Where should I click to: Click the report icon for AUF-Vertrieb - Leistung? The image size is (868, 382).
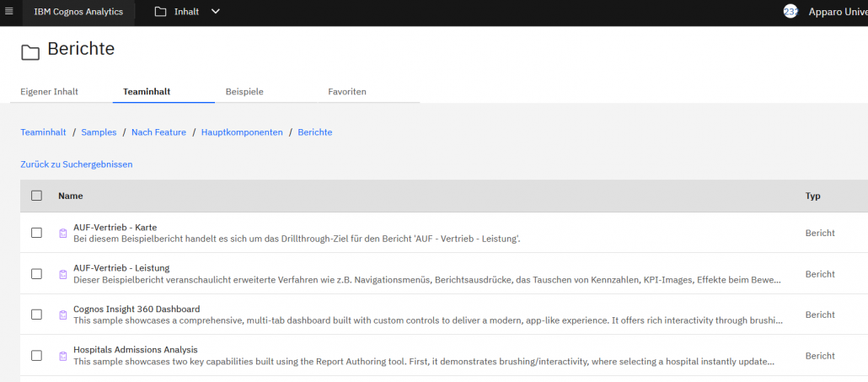[62, 274]
